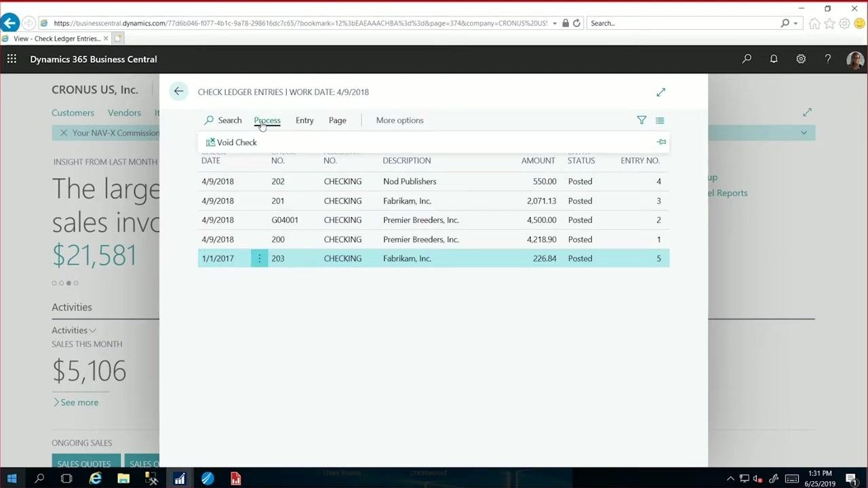The height and width of the screenshot is (488, 868).
Task: Click the Business Central search icon in the header
Action: tap(747, 59)
